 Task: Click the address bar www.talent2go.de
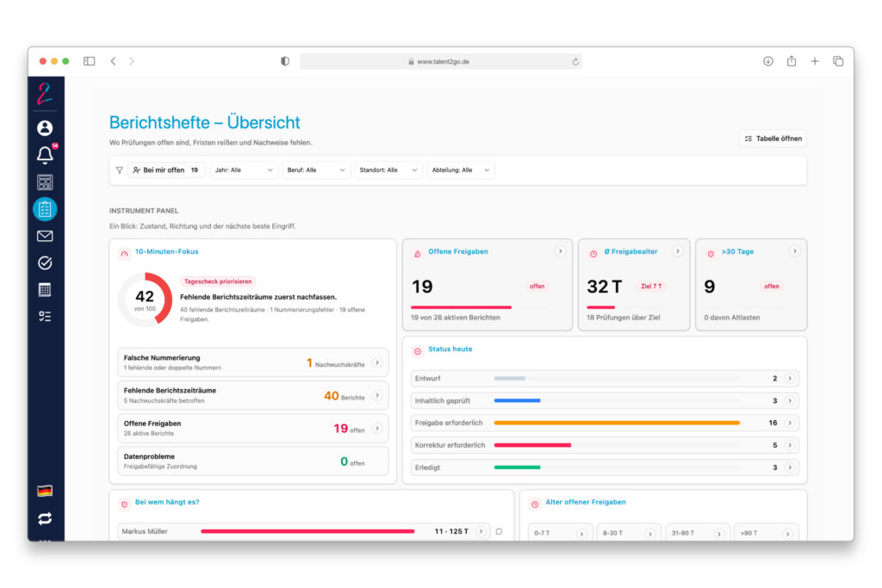point(440,61)
